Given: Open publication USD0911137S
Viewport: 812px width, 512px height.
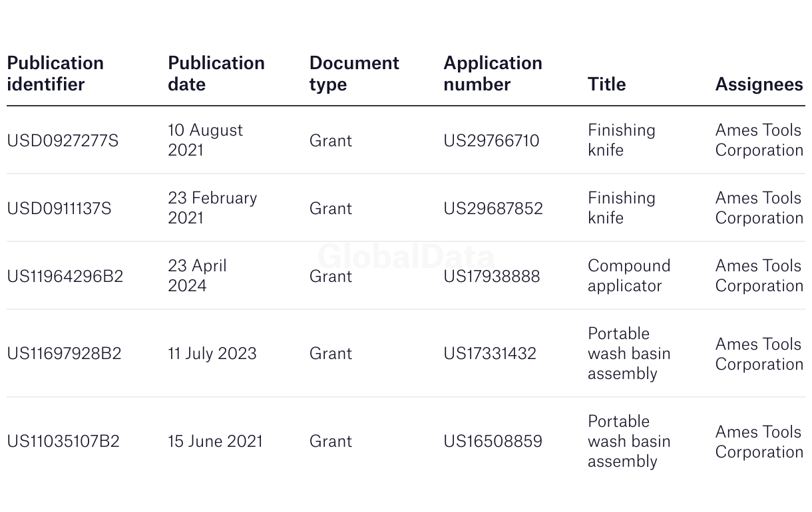Looking at the screenshot, I should [59, 208].
